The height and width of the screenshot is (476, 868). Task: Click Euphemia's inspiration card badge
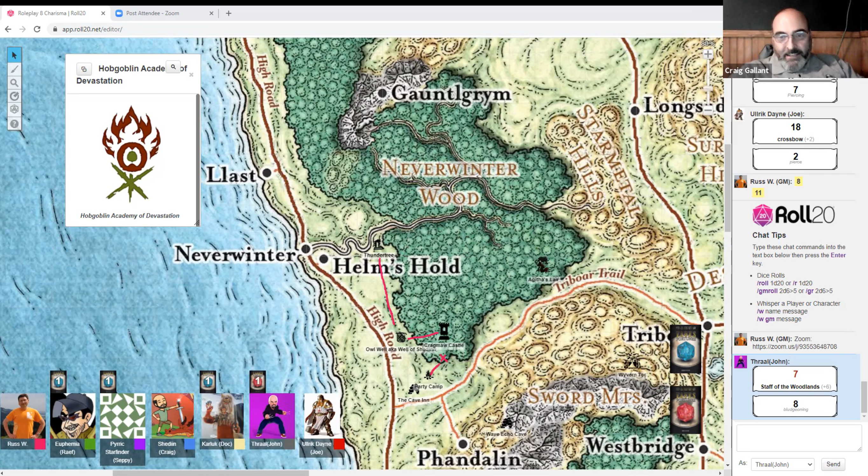click(x=58, y=382)
